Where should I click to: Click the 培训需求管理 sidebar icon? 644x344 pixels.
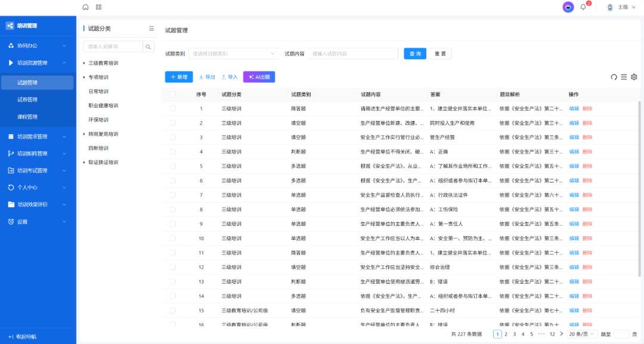point(11,137)
